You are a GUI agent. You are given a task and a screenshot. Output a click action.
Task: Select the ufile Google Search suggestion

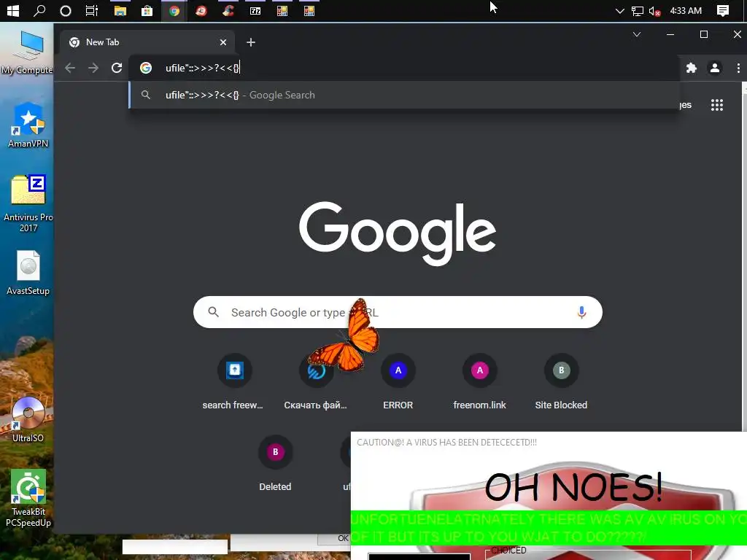tap(404, 96)
